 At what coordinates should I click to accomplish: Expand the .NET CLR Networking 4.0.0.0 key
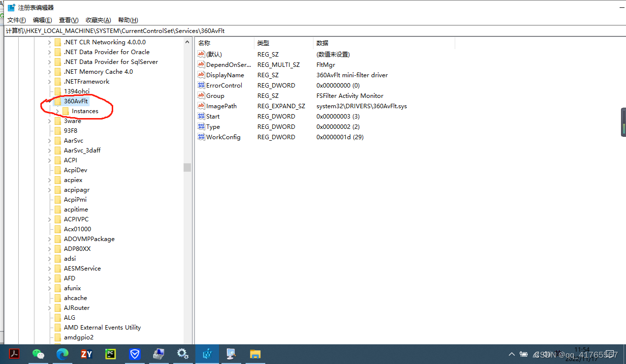49,42
